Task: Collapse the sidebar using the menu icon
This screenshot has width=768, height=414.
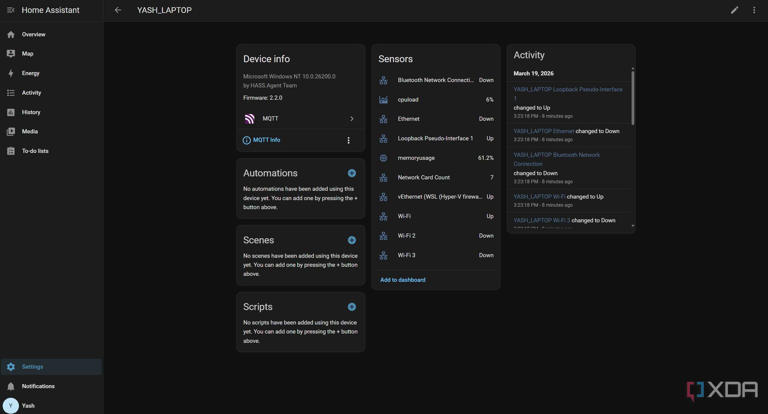Action: click(10, 10)
